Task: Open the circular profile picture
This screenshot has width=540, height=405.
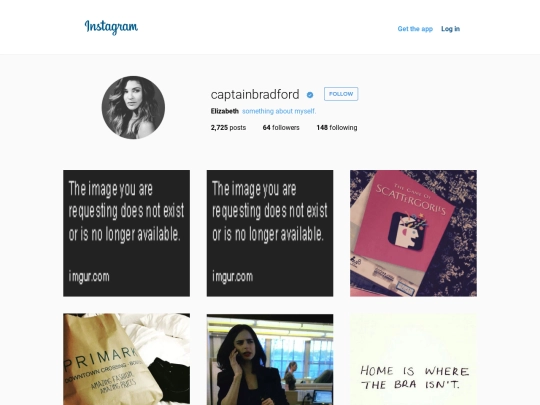Action: [133, 107]
